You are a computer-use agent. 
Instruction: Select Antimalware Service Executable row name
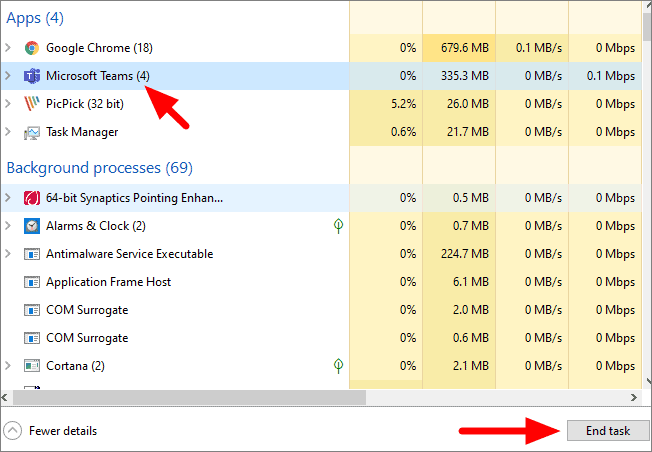(x=129, y=254)
